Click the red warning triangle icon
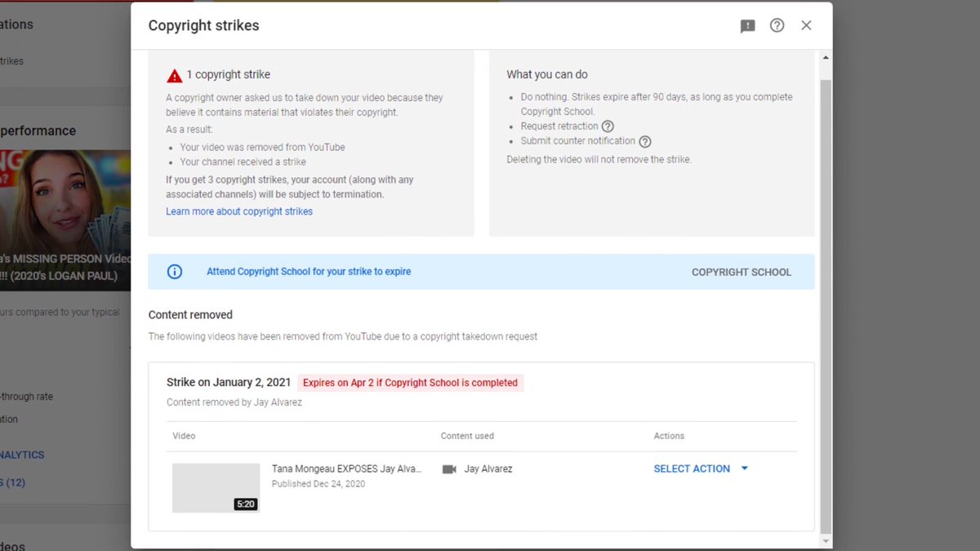Screen dimensions: 980x551 click(x=175, y=76)
